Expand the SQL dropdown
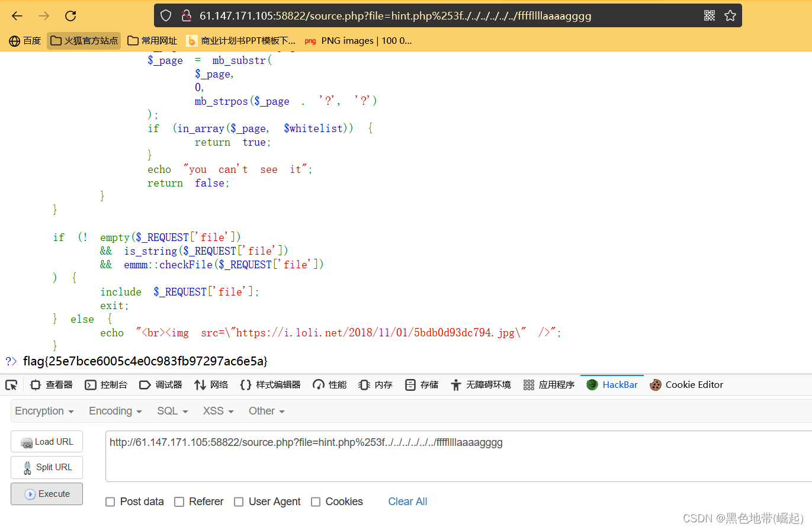 (x=172, y=411)
